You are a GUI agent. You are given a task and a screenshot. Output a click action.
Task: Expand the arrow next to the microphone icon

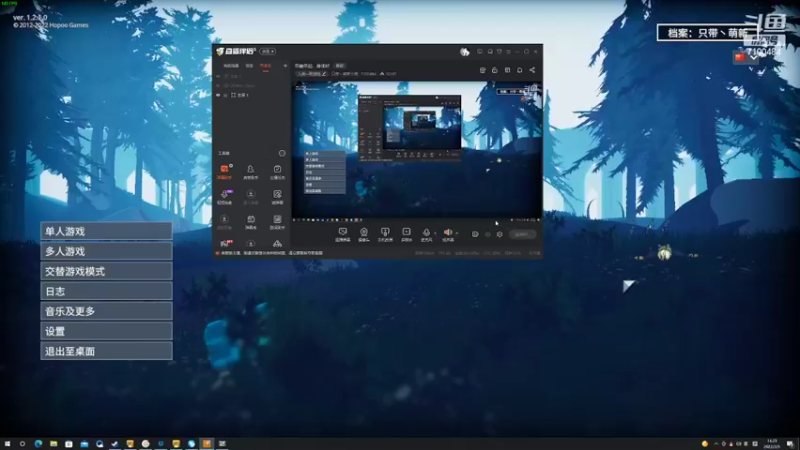(x=435, y=233)
